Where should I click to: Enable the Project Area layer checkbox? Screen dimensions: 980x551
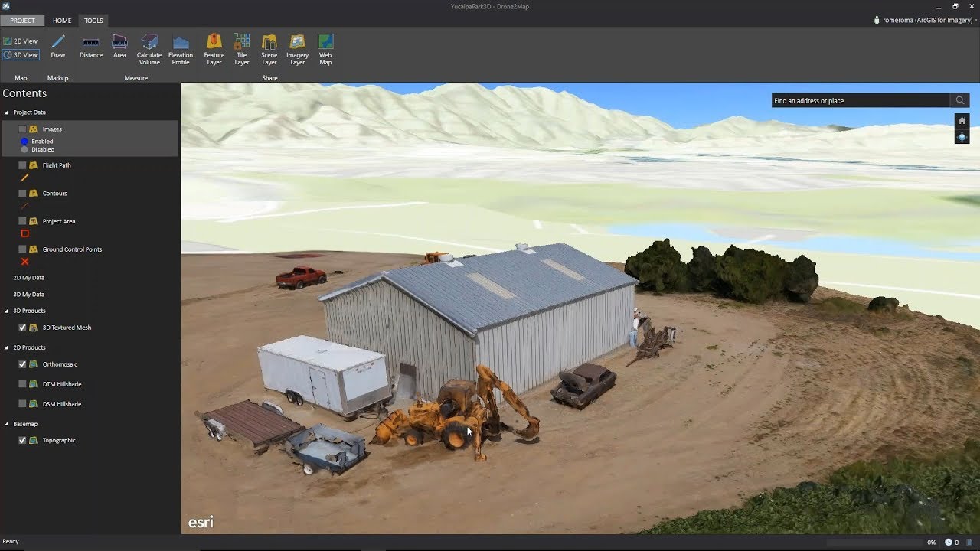[x=22, y=221]
